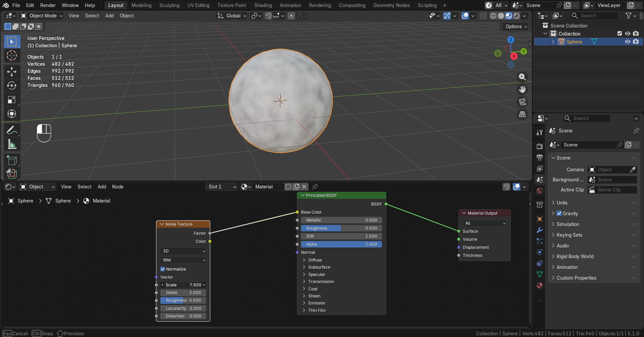This screenshot has width=644, height=337.
Task: Open the fBM noise type dropdown
Action: (x=183, y=260)
